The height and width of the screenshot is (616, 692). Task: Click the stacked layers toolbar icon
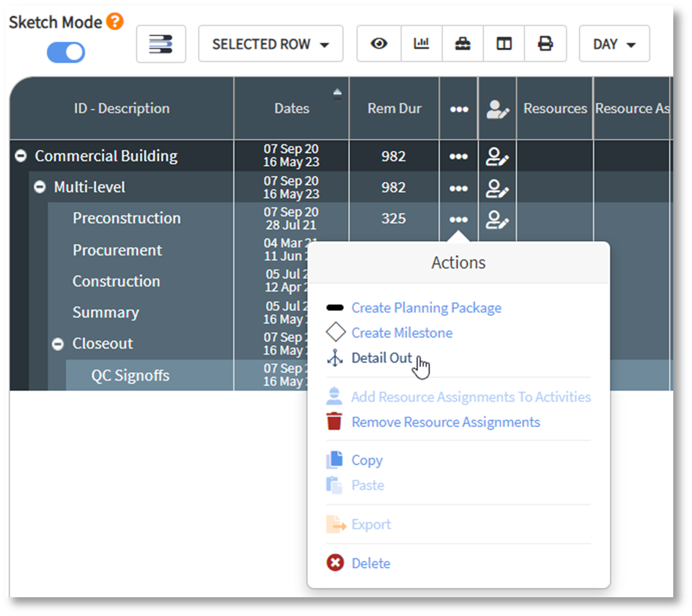point(161,44)
